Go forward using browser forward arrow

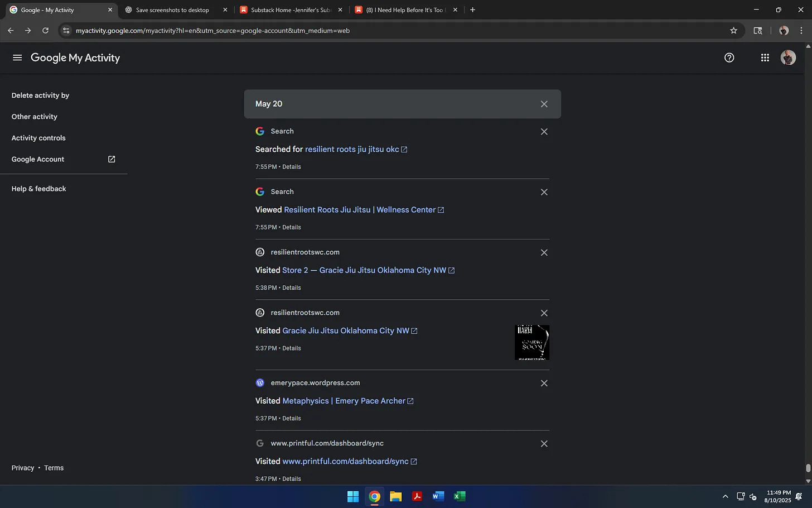(28, 31)
